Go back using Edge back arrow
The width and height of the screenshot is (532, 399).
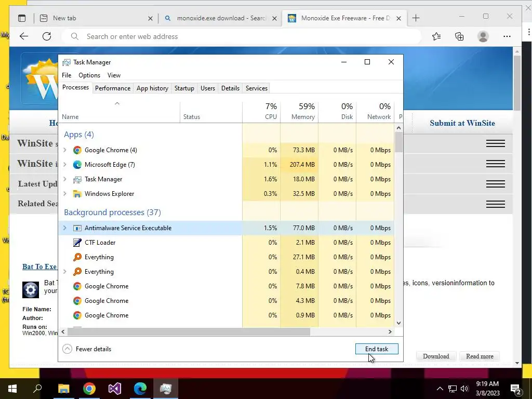pyautogui.click(x=24, y=36)
